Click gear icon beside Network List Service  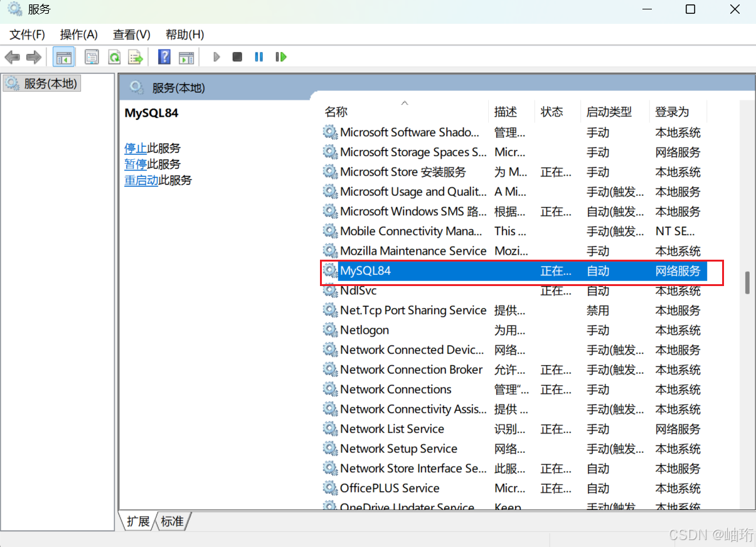(x=330, y=429)
